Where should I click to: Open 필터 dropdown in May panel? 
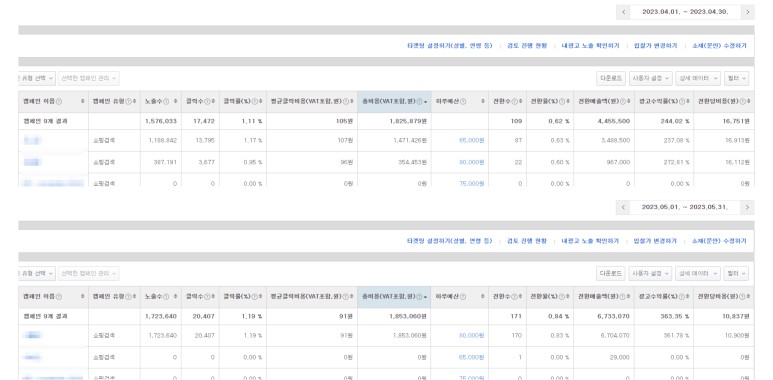pos(736,274)
